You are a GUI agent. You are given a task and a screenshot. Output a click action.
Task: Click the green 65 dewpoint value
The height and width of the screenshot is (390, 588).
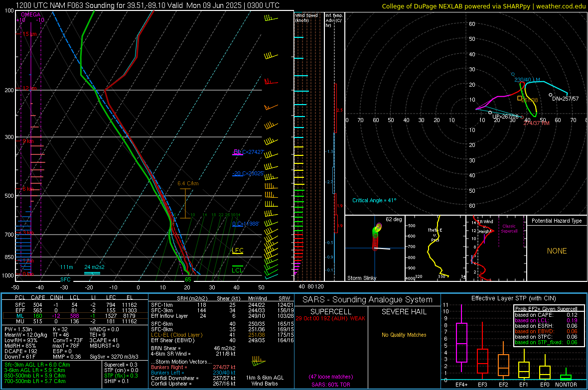(x=188, y=279)
